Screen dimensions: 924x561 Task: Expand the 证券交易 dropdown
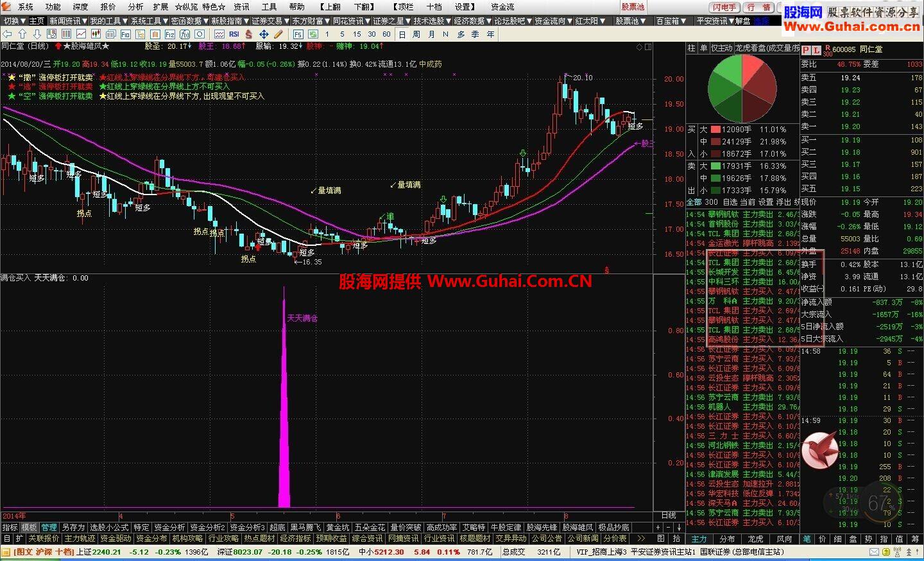[269, 21]
